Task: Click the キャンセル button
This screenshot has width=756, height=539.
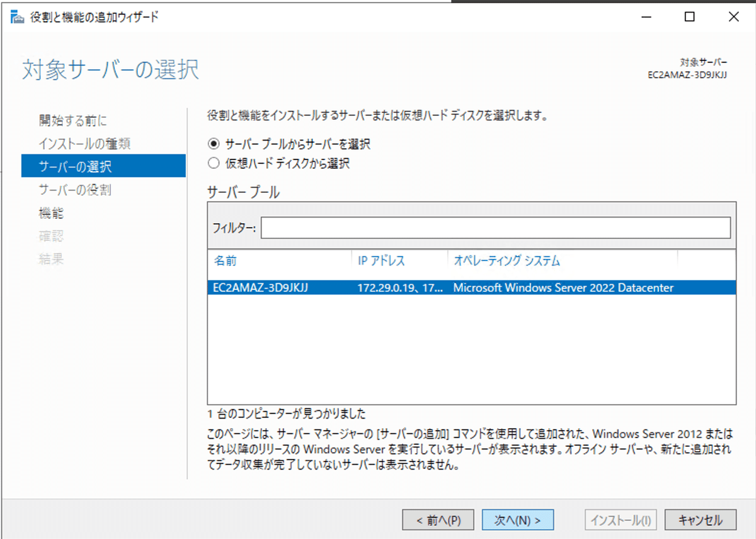Action: [x=700, y=520]
